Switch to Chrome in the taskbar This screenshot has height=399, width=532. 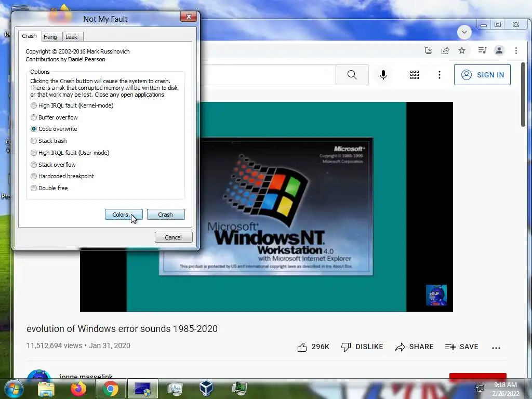tap(111, 389)
